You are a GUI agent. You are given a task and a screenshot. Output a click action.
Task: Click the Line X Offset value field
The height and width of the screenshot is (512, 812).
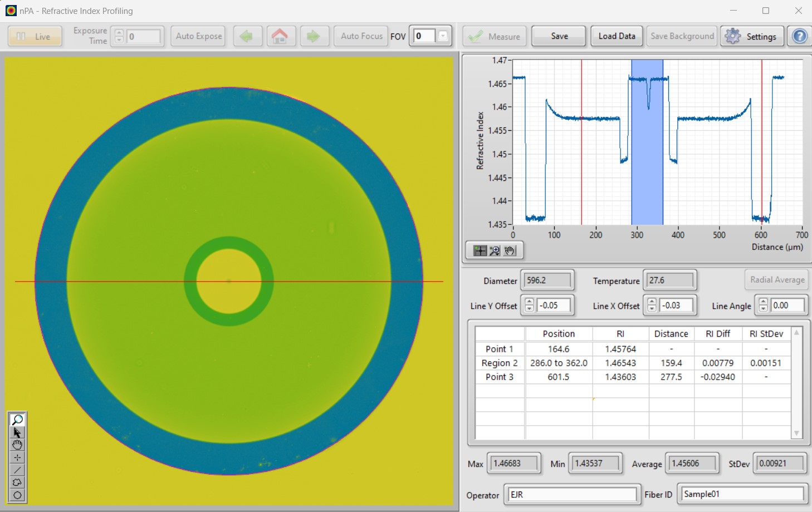[x=676, y=305]
